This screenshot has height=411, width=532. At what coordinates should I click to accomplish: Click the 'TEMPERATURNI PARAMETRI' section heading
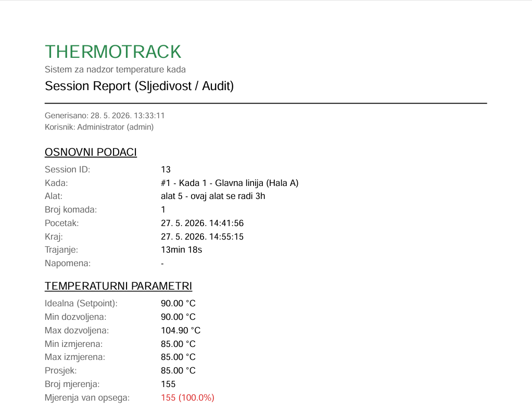118,286
